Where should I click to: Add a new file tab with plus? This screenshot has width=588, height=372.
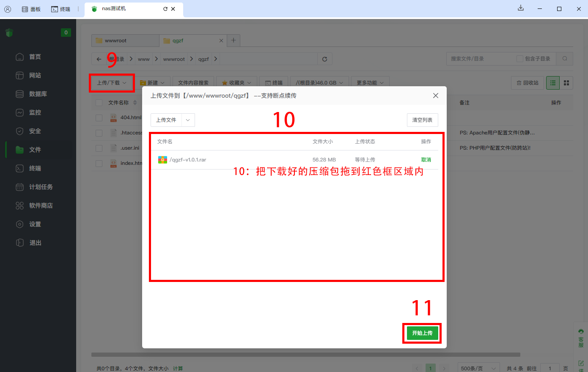pos(234,41)
